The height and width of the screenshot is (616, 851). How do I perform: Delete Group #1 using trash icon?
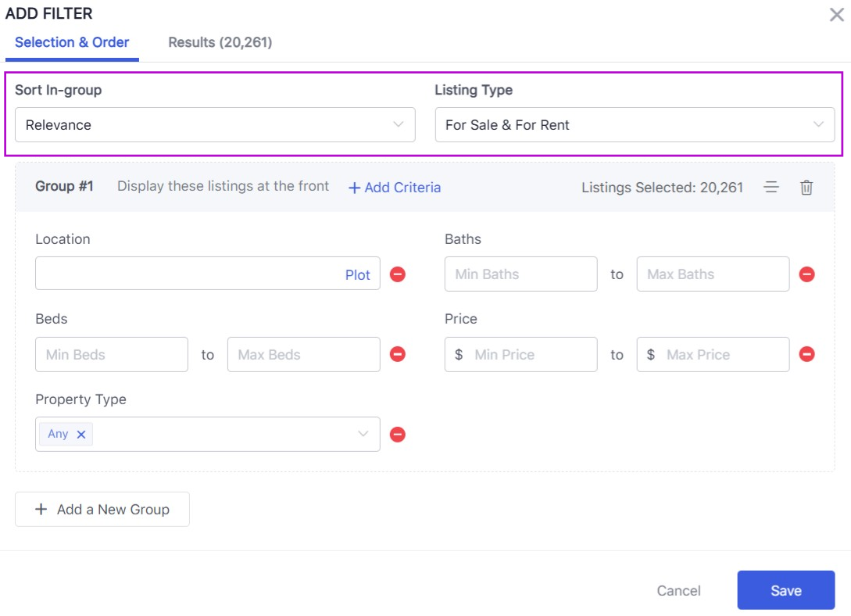(806, 188)
